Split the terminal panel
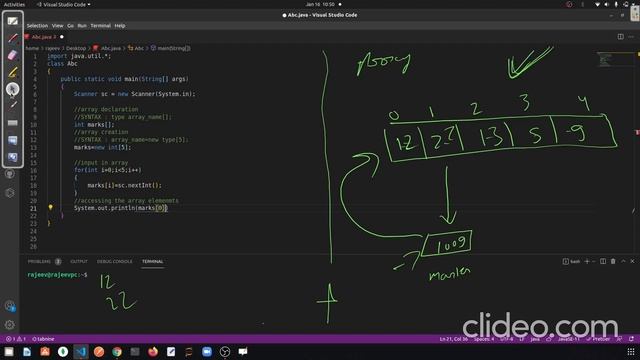 pos(603,261)
